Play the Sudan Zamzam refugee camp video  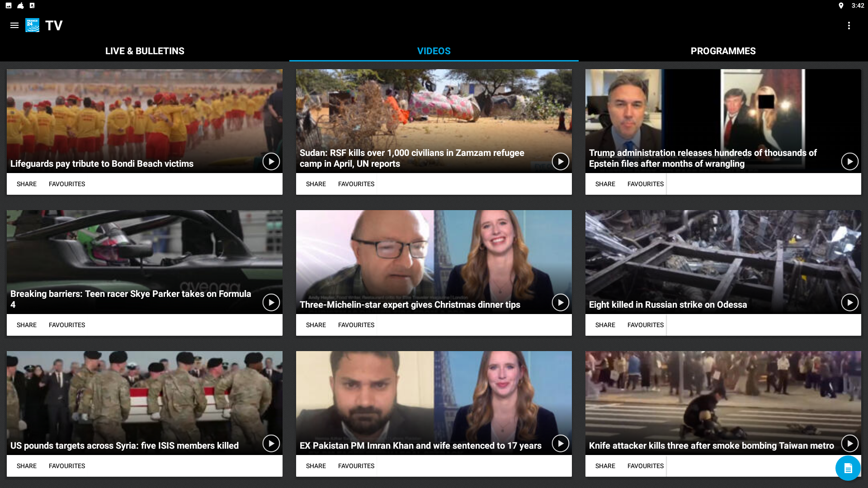(560, 161)
